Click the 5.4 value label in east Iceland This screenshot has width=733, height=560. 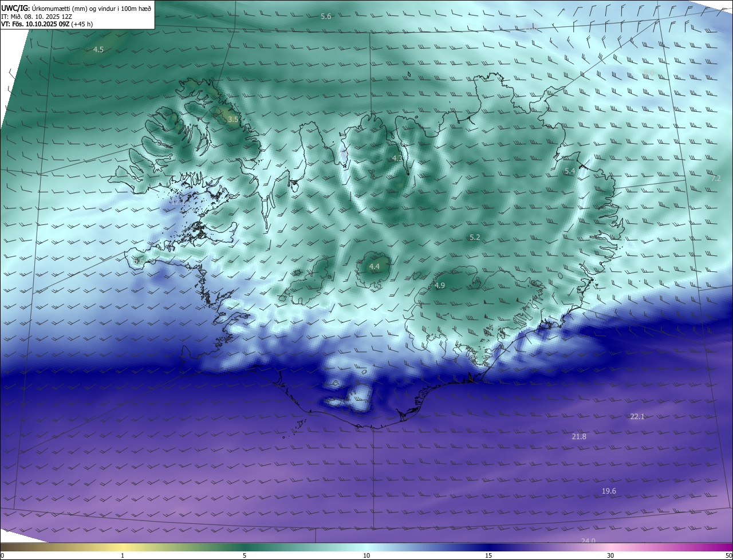click(570, 171)
